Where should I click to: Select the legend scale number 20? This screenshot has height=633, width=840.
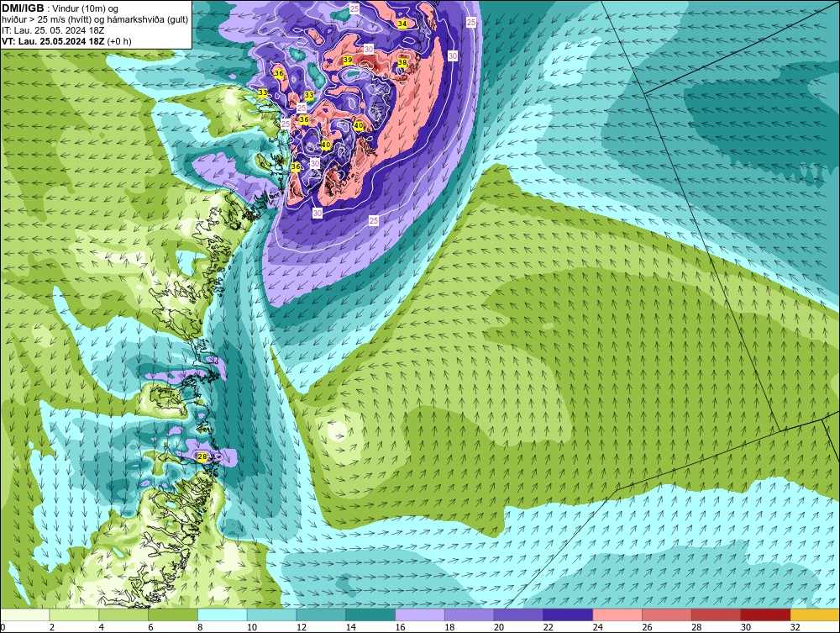pyautogui.click(x=499, y=627)
